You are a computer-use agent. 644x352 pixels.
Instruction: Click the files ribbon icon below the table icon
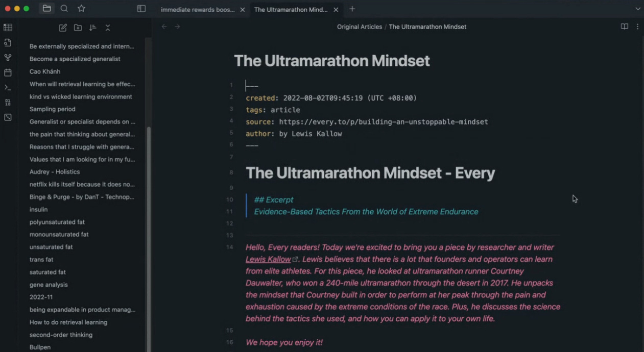tap(8, 42)
